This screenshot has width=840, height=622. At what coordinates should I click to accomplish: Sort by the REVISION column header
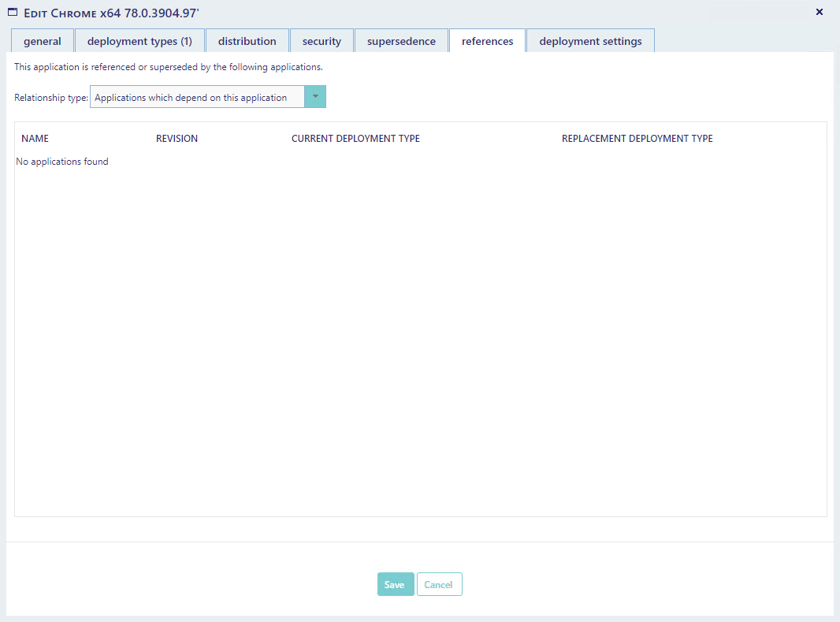(177, 139)
